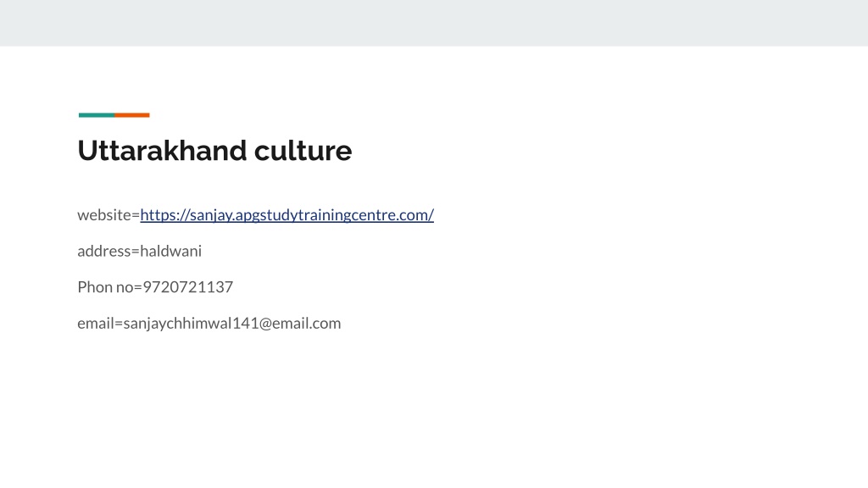
Task: Click the "Phon no=" label text
Action: 109,286
